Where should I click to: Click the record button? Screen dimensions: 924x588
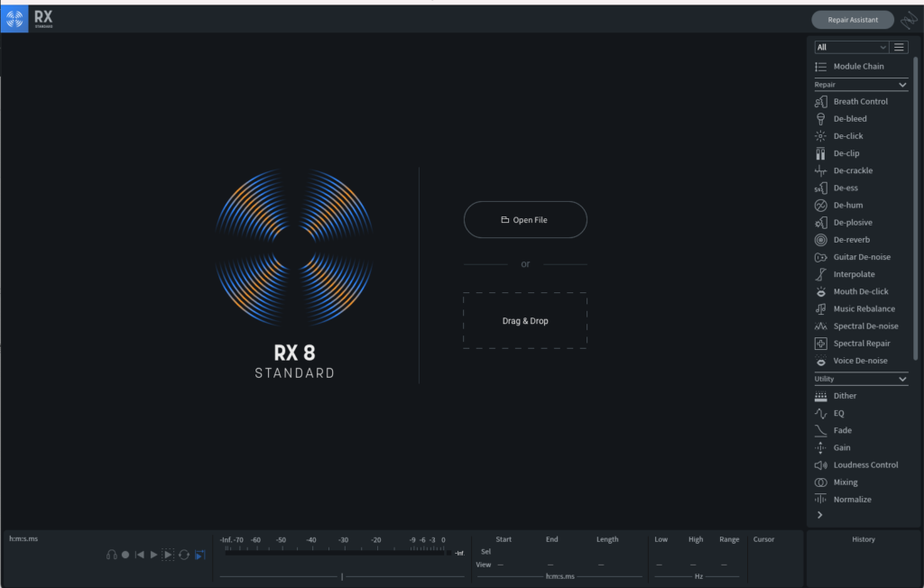[x=125, y=555]
